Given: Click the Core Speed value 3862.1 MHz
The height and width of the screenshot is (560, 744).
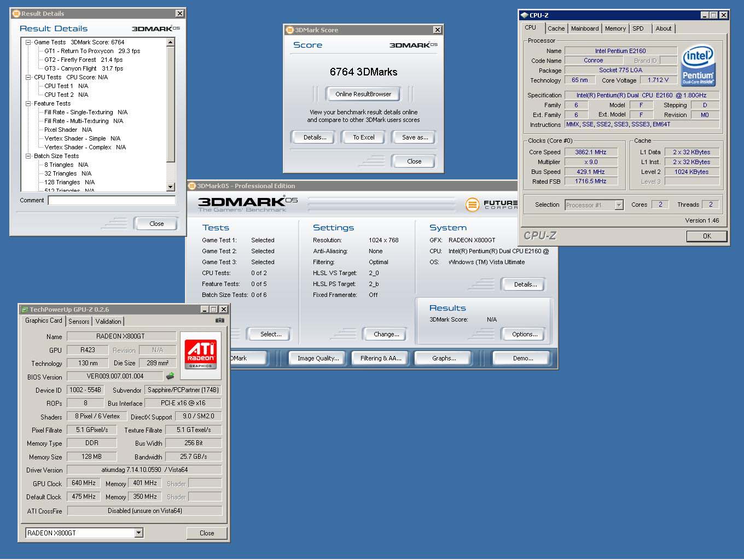Looking at the screenshot, I should (x=591, y=152).
